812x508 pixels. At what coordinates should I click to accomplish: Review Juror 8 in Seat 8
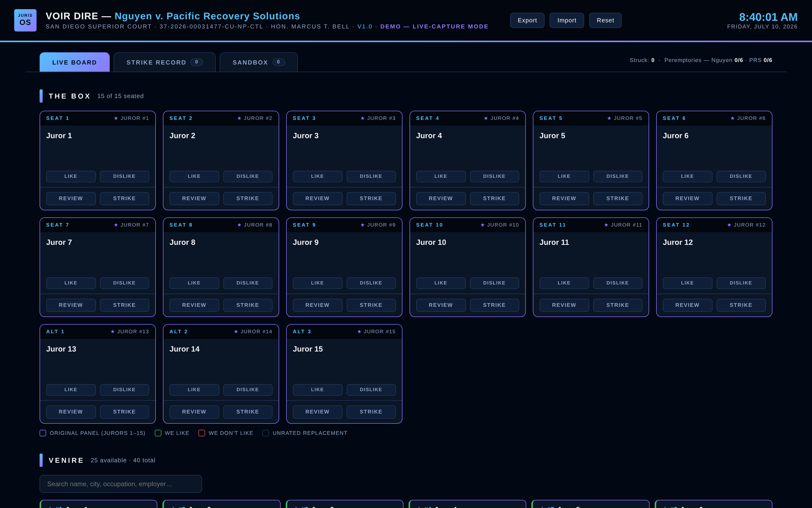[x=194, y=305]
